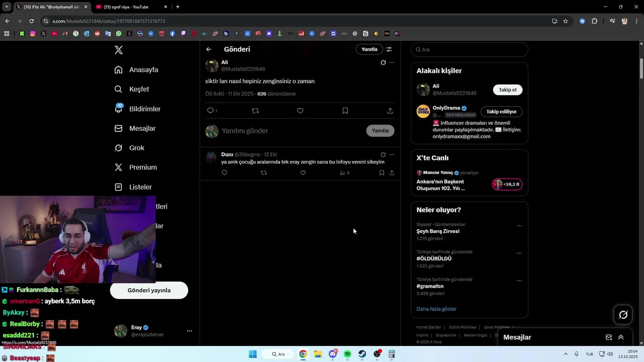Open Grok in sidebar
644x362 pixels.
coord(129,148)
